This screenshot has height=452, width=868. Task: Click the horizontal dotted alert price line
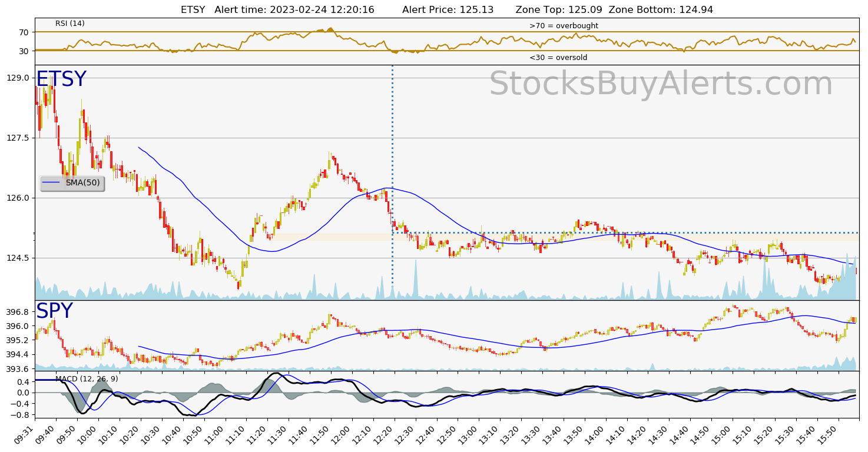(x=625, y=232)
